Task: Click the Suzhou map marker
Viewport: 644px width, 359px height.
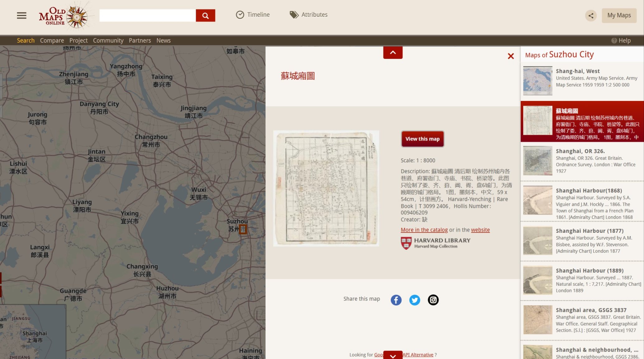Action: click(x=243, y=229)
